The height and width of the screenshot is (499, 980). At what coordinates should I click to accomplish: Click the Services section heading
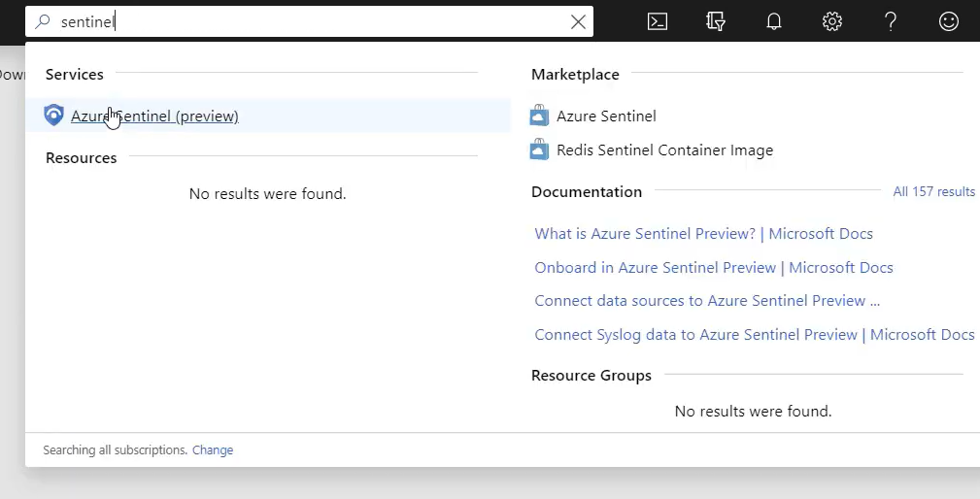[x=75, y=75]
